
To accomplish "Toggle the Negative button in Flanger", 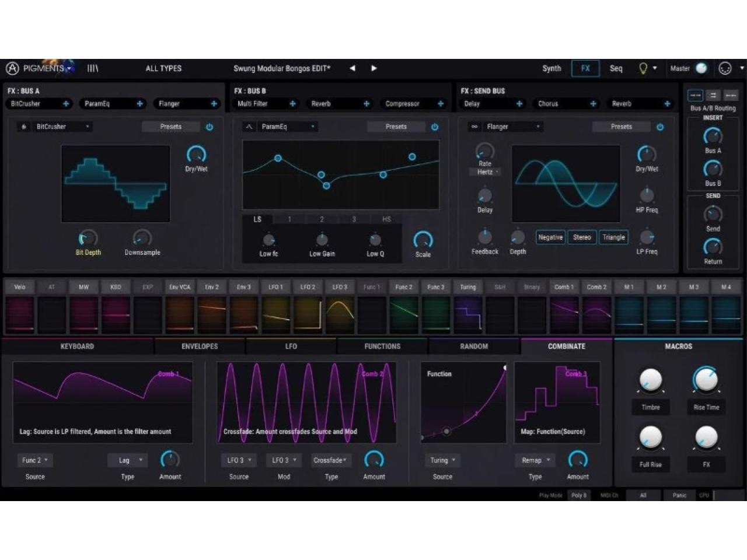I will click(x=550, y=237).
